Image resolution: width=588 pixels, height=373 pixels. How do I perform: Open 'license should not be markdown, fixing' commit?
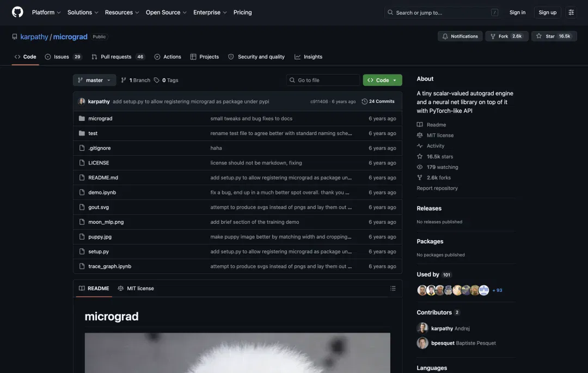click(x=256, y=163)
